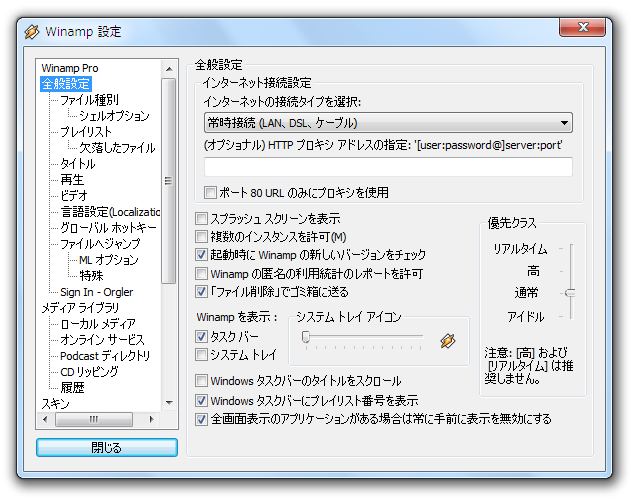Enable ポート 80 URL のみにプロキシを使用 checkbox
This screenshot has width=633, height=500.
[x=210, y=192]
